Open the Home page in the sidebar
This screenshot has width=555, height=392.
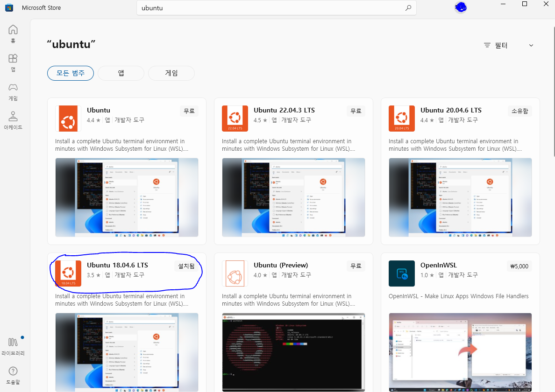[13, 34]
